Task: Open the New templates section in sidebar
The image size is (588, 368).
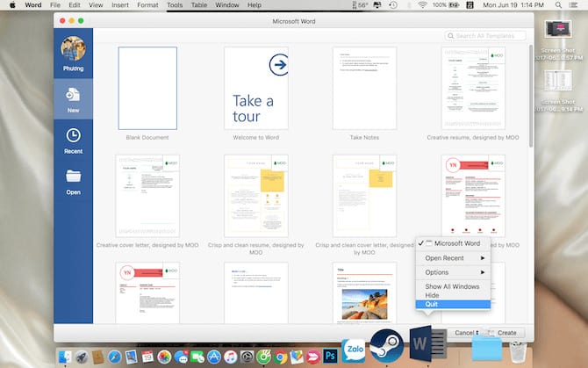Action: [x=73, y=98]
